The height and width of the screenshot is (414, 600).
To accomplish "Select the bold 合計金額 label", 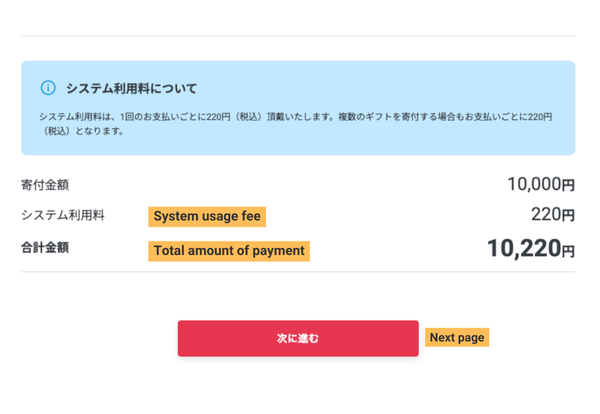I will [x=45, y=246].
